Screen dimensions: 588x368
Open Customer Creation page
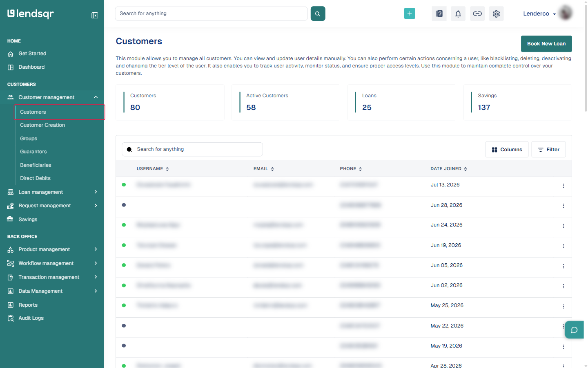pos(42,125)
